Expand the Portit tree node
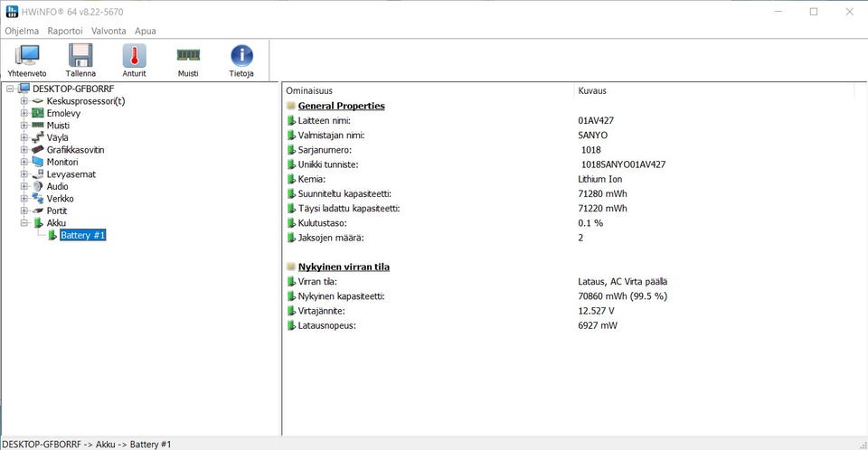This screenshot has width=868, height=450. [x=24, y=211]
